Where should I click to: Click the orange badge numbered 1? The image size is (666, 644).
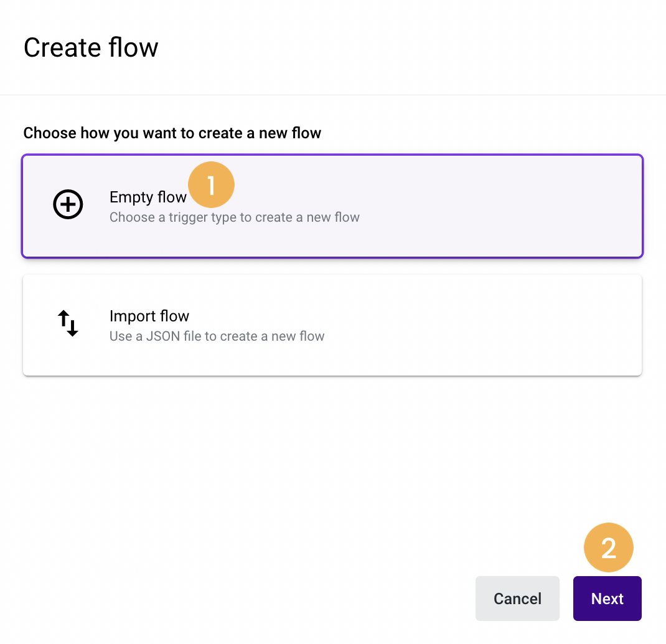coord(211,185)
